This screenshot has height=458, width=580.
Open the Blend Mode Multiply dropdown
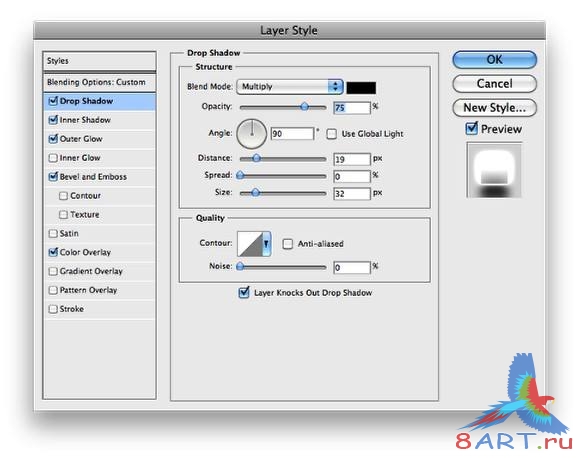290,87
